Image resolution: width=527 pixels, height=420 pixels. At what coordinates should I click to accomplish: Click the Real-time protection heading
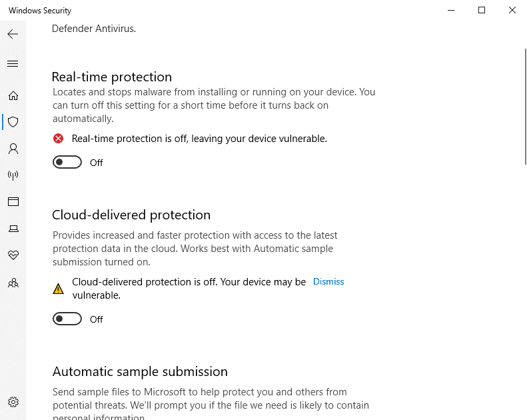pos(112,77)
